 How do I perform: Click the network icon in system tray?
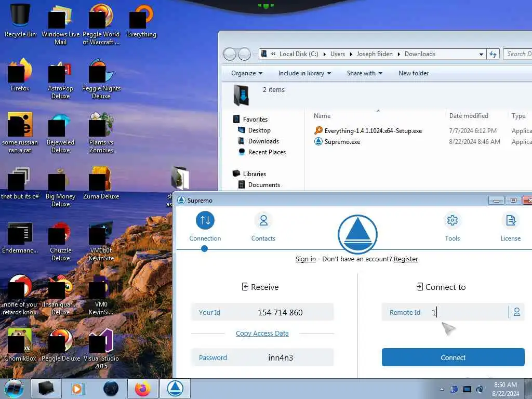467,389
